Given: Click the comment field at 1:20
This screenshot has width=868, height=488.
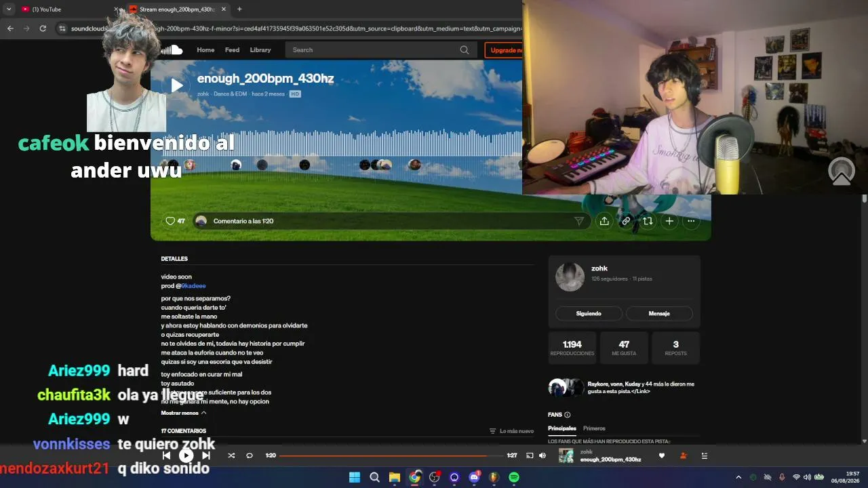Looking at the screenshot, I should tap(391, 221).
